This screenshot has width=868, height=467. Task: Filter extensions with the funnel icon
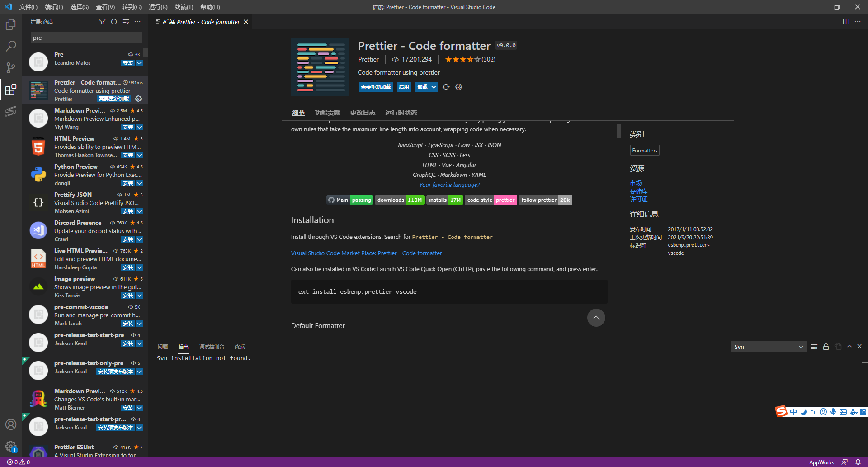click(102, 22)
